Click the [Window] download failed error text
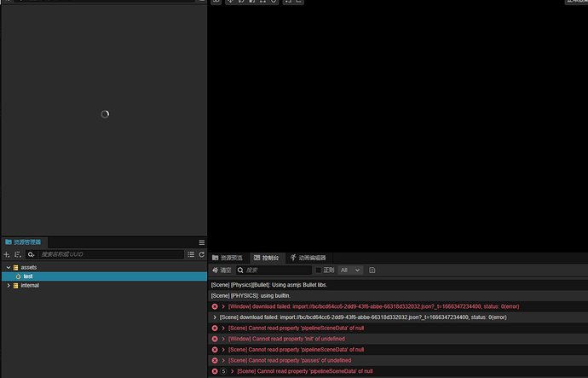Image resolution: width=588 pixels, height=378 pixels. click(374, 306)
